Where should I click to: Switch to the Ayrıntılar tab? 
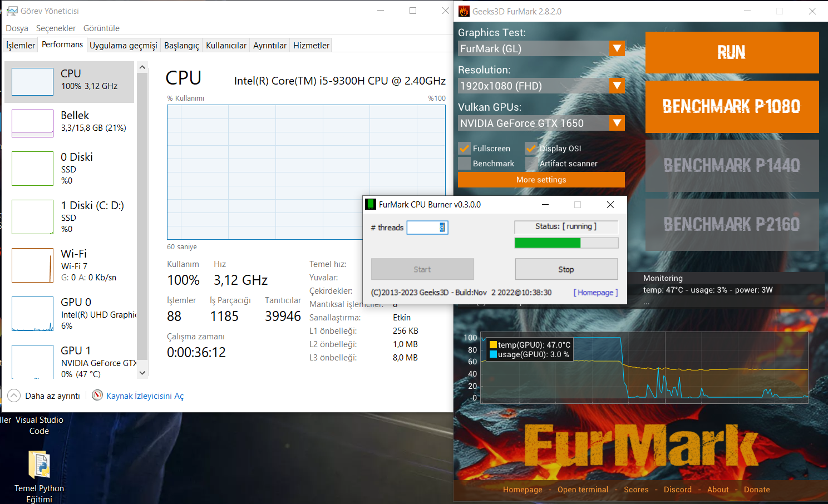pos(270,46)
